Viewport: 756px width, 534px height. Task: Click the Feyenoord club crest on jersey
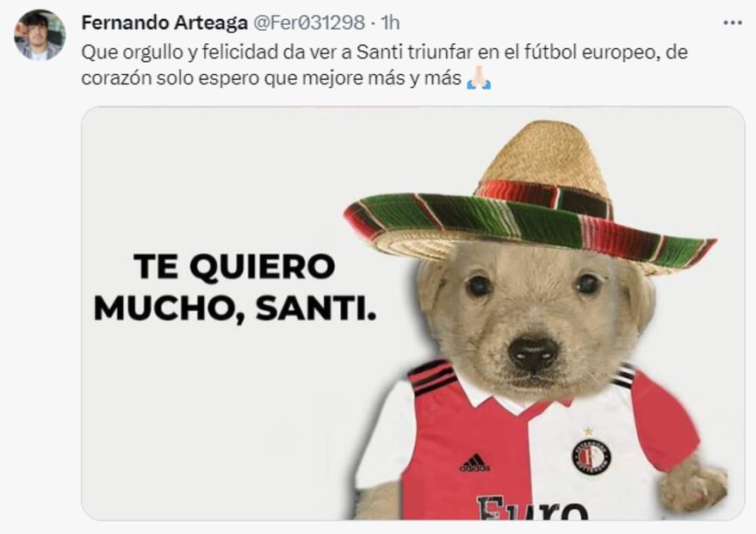tap(591, 456)
